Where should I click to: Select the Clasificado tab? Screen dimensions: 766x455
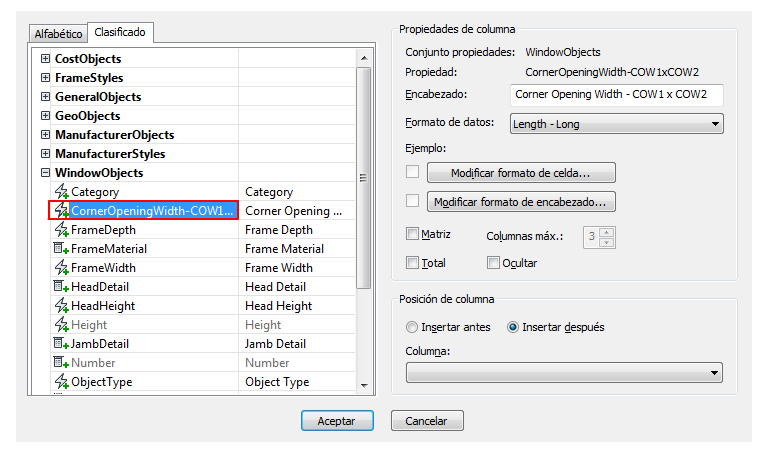(x=120, y=32)
